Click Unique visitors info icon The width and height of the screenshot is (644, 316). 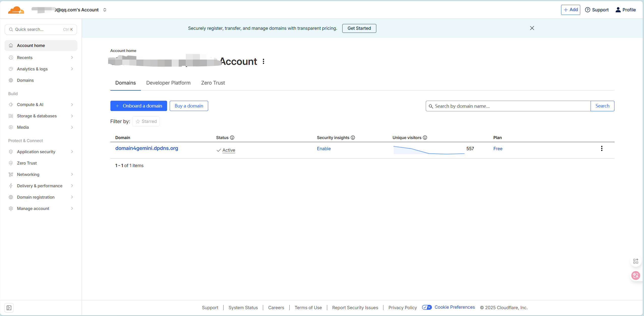pyautogui.click(x=425, y=138)
